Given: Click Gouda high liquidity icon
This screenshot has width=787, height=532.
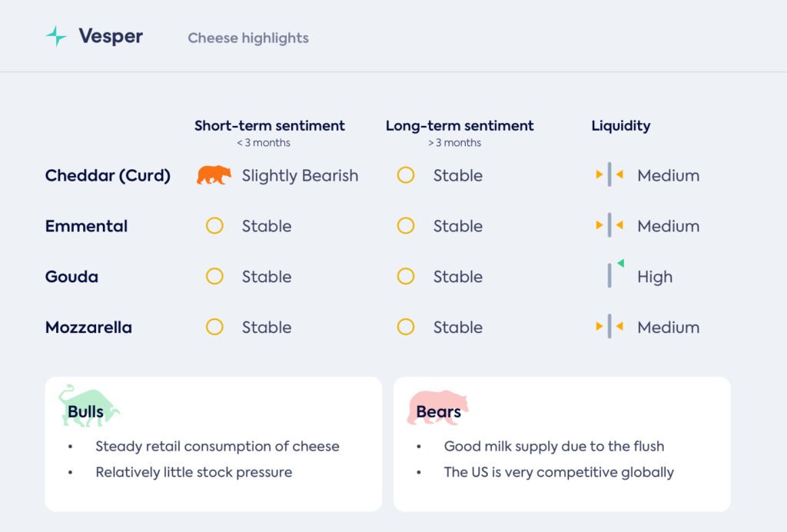Looking at the screenshot, I should coord(613,274).
